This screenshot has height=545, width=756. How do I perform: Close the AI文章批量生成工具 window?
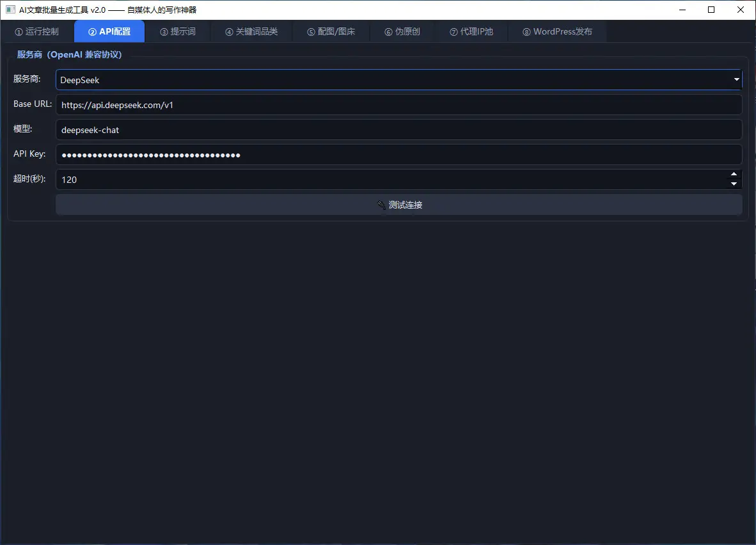[x=741, y=10]
